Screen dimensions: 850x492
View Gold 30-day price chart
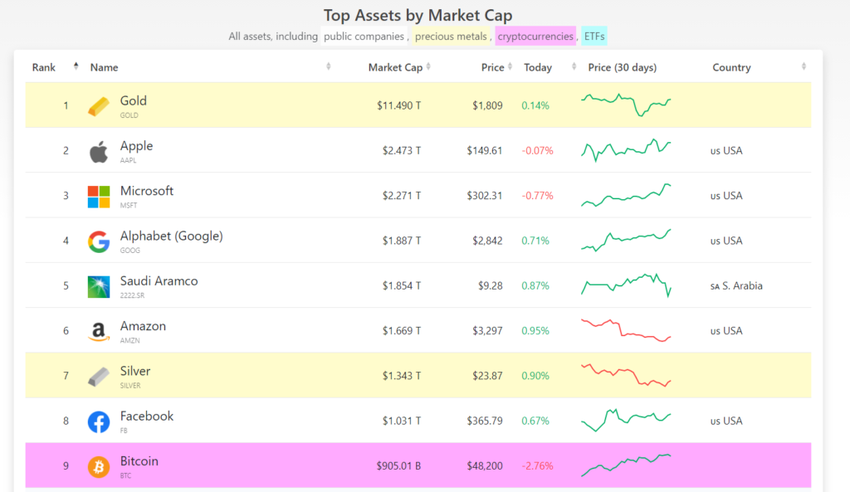pos(626,104)
